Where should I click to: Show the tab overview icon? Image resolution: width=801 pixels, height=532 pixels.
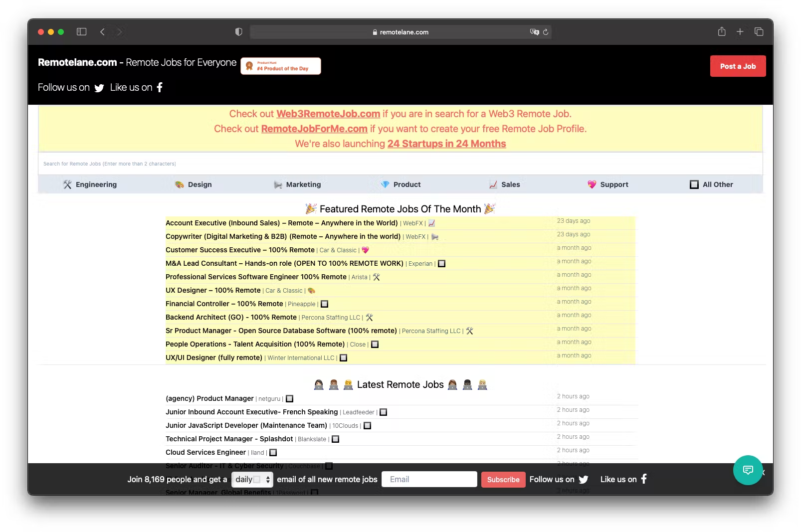click(759, 31)
